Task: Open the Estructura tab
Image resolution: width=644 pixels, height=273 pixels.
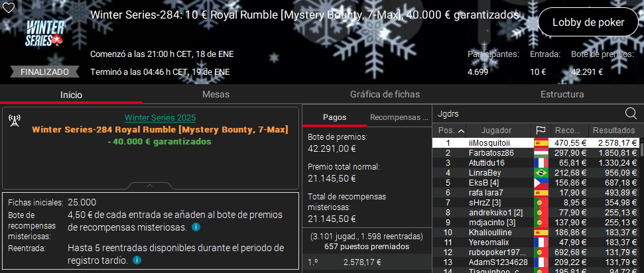Action: pos(562,95)
